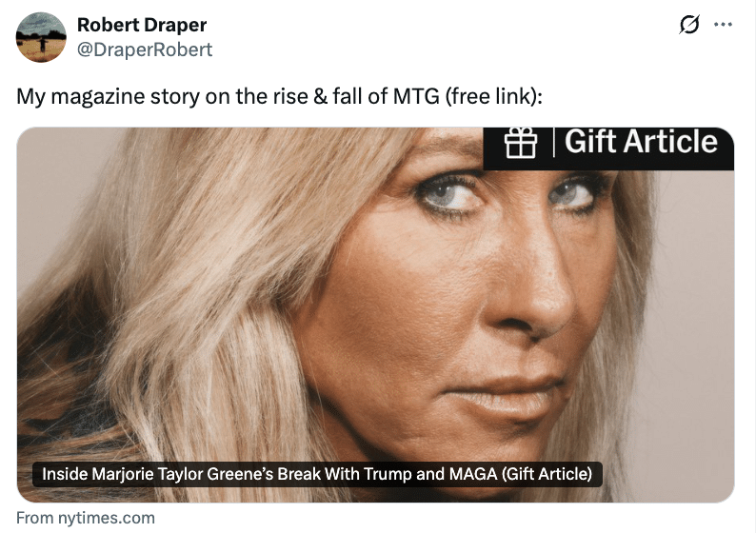Open Robert Draper's display name link
The width and height of the screenshot is (756, 533).
click(142, 25)
